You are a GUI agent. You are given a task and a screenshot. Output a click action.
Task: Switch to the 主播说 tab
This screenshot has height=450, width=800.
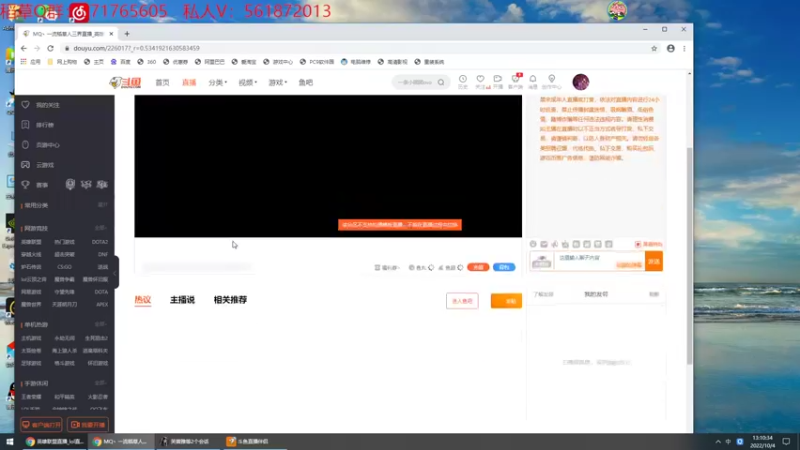click(x=182, y=300)
